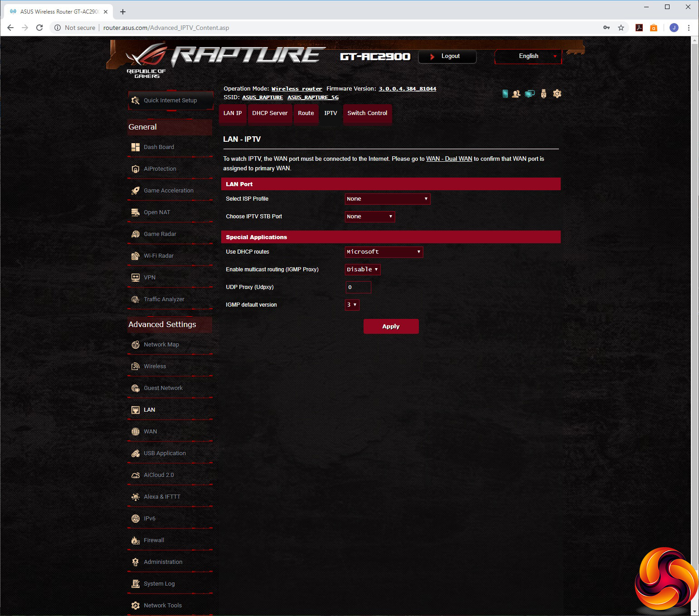Open Chrome three-dot menu

(689, 28)
